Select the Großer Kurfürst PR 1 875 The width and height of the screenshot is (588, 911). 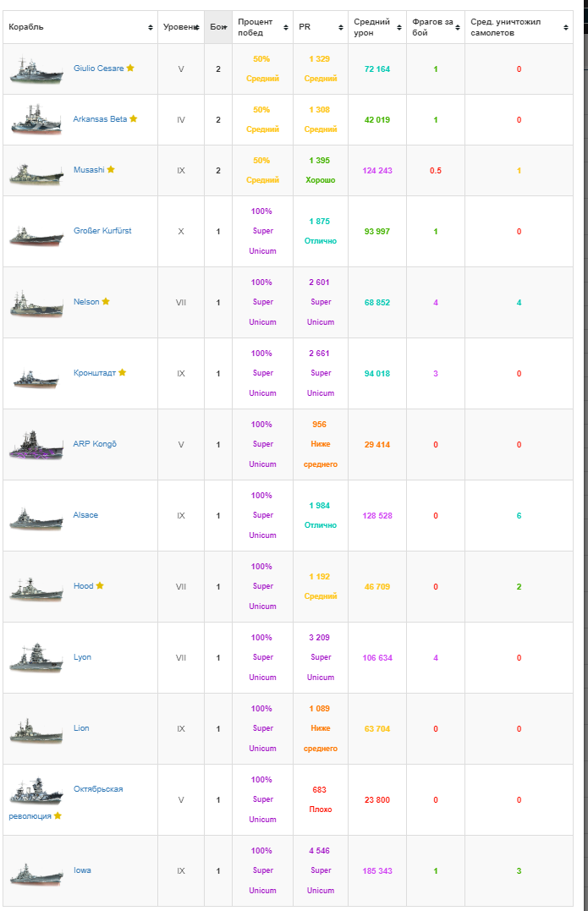point(319,222)
